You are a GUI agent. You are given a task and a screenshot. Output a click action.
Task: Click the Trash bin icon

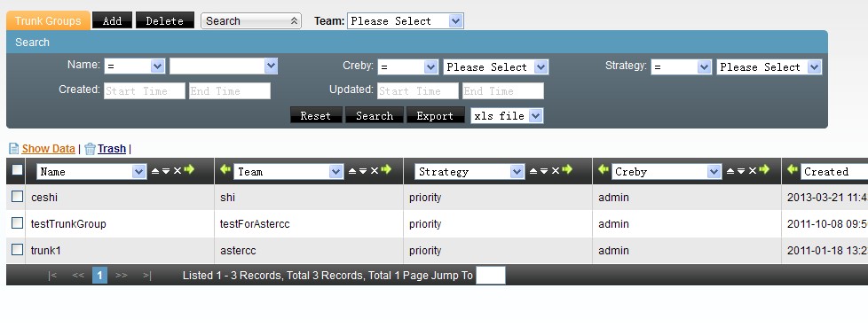pyautogui.click(x=91, y=149)
